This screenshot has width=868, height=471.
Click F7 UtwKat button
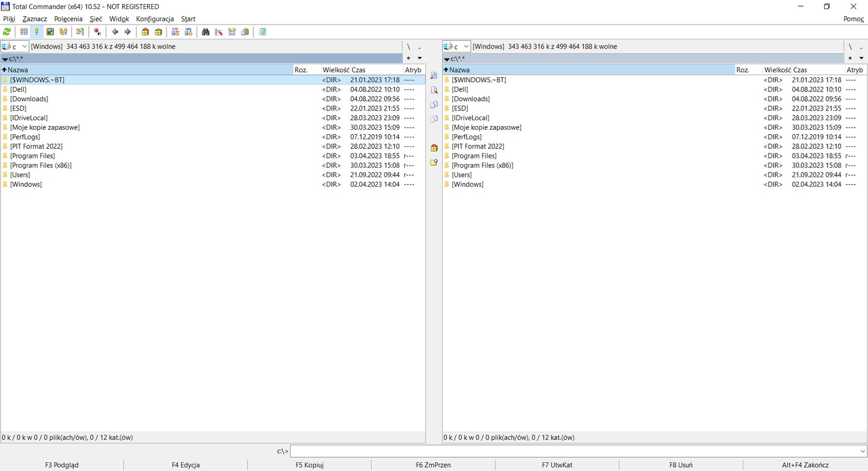[557, 465]
